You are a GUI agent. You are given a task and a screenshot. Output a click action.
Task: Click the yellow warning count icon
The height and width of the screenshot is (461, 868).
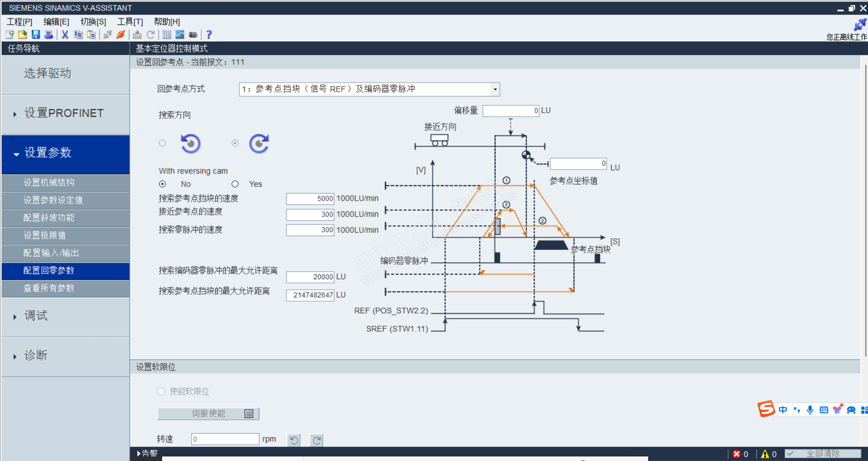click(765, 454)
